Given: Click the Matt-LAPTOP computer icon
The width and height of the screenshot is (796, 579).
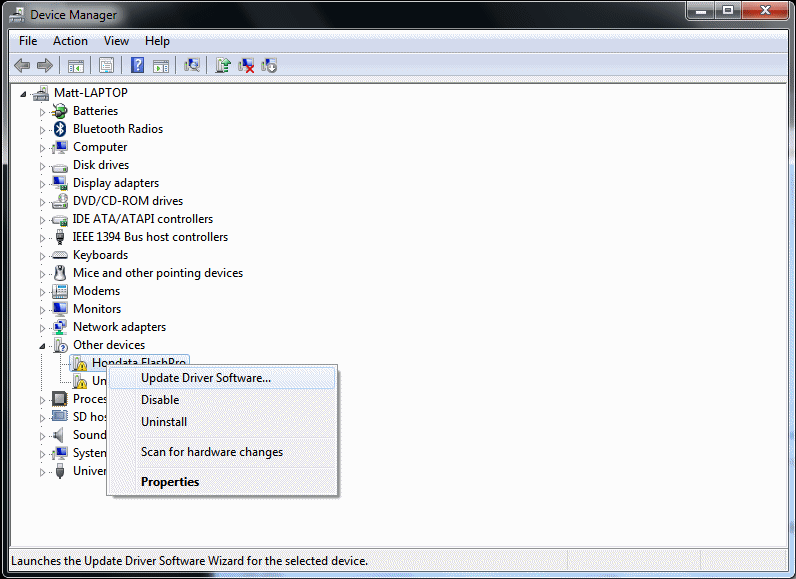Looking at the screenshot, I should [42, 93].
